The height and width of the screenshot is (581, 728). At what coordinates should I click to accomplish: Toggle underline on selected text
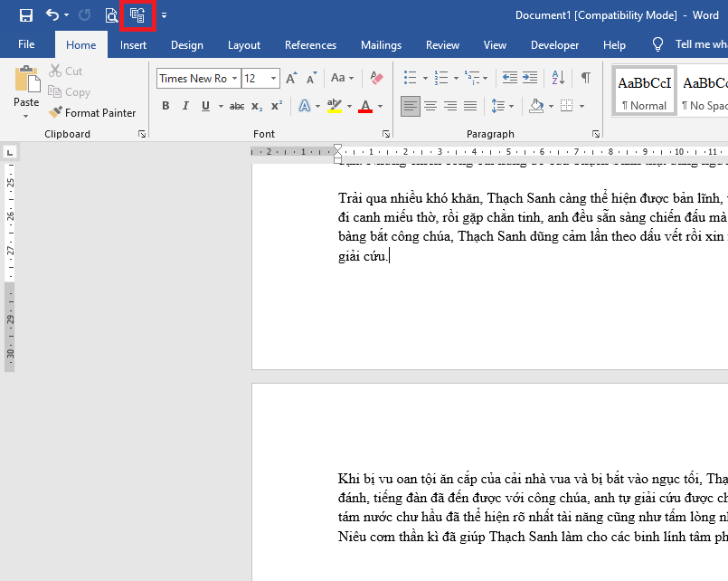click(204, 106)
